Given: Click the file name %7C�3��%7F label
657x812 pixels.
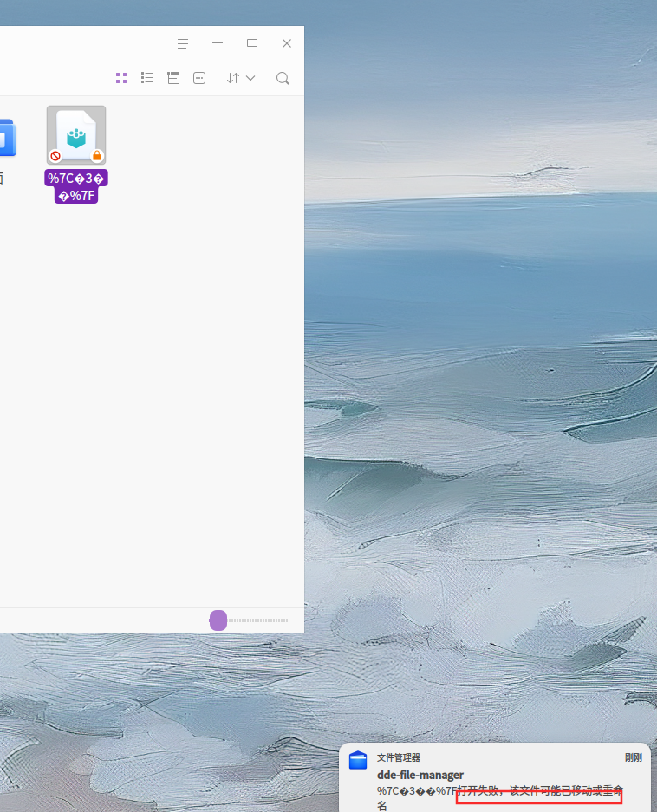Looking at the screenshot, I should [x=76, y=186].
